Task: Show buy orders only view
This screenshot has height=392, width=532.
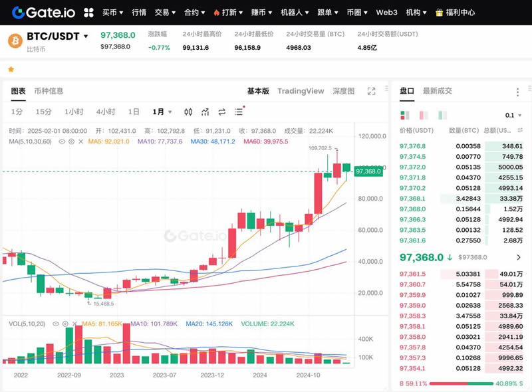Action: [442, 116]
